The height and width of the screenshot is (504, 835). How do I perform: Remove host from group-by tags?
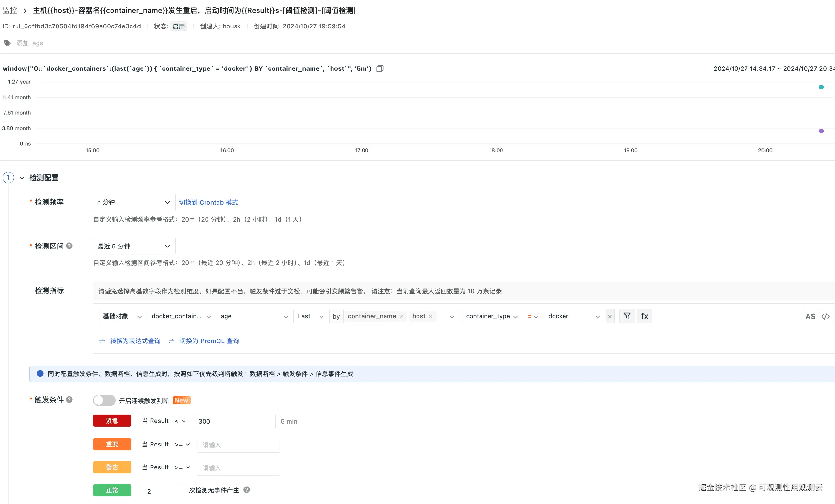pos(431,316)
